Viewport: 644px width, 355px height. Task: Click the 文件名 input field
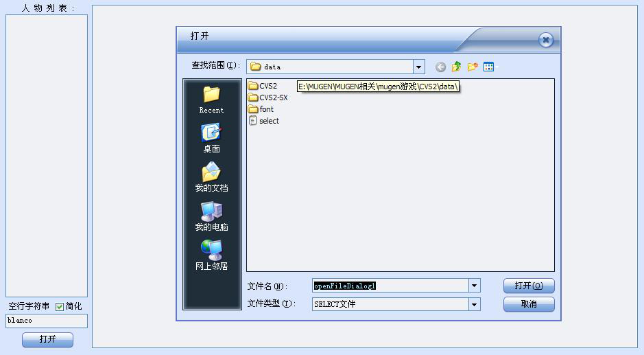pos(391,286)
